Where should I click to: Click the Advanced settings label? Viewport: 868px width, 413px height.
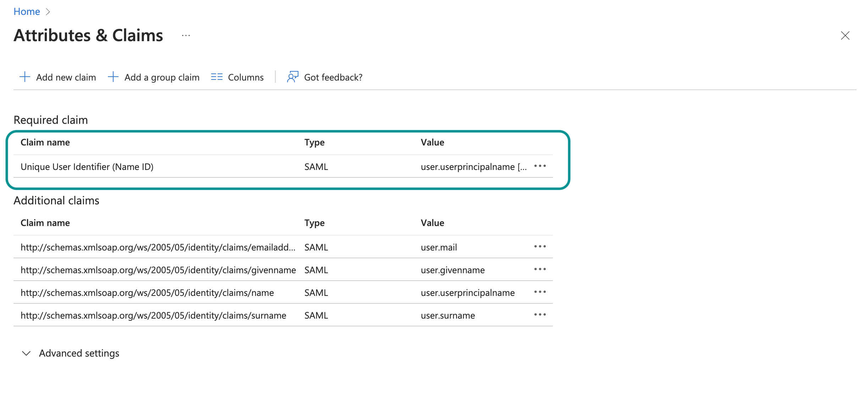[79, 353]
